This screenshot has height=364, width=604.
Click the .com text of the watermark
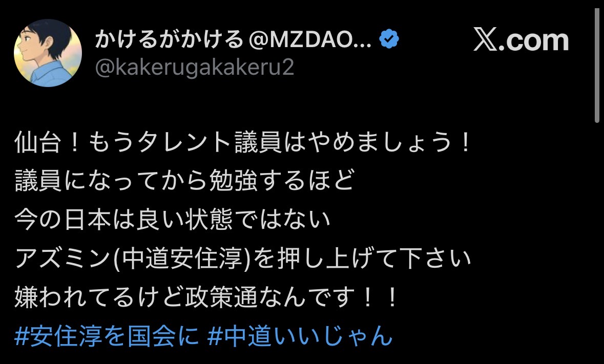[x=534, y=39]
